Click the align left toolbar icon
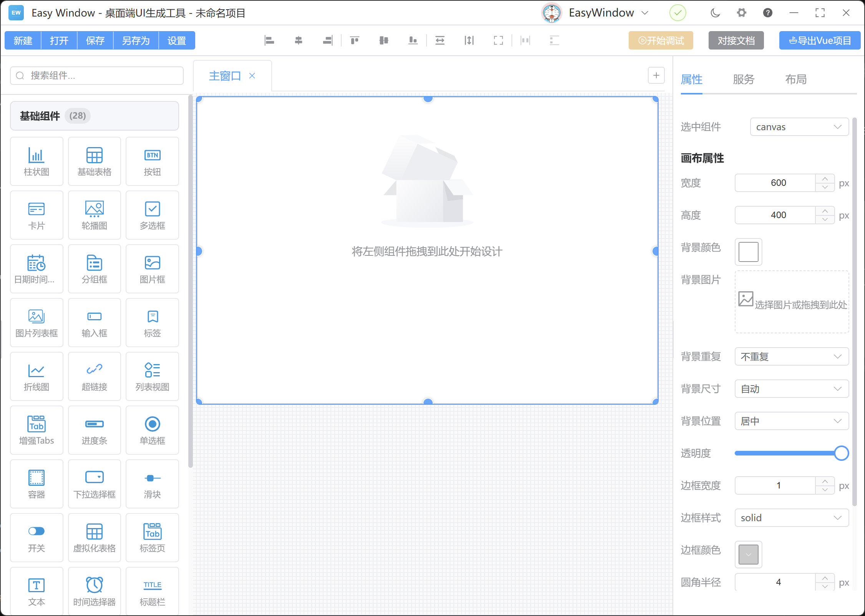This screenshot has width=865, height=616. [269, 40]
